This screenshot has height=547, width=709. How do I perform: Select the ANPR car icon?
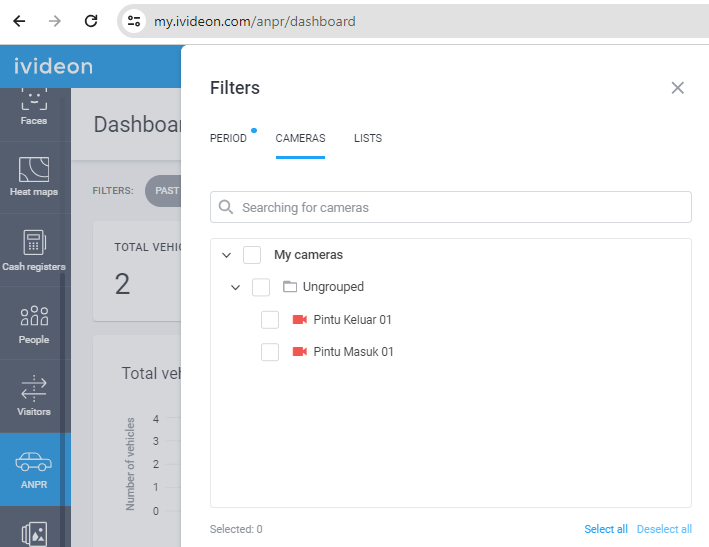click(x=33, y=462)
